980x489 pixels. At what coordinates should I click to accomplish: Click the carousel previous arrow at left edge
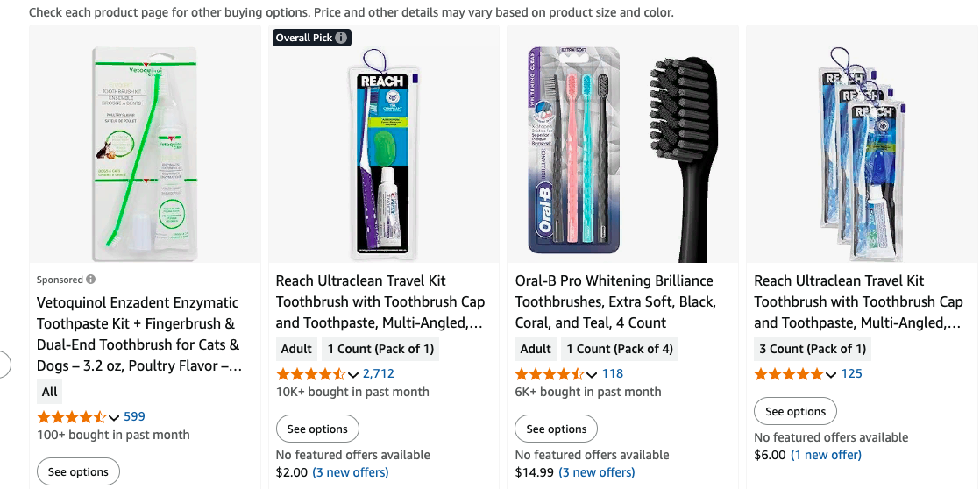[x=4, y=363]
